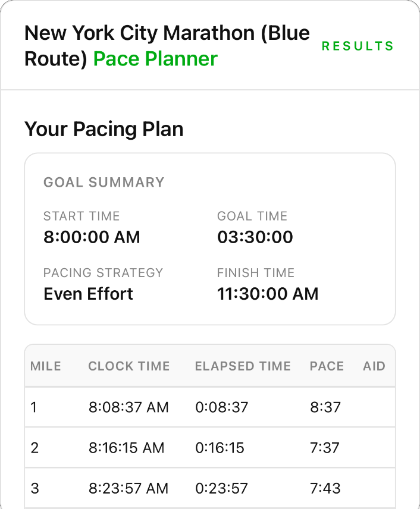The width and height of the screenshot is (420, 509).
Task: Open the RESULTS link in the header
Action: [358, 46]
